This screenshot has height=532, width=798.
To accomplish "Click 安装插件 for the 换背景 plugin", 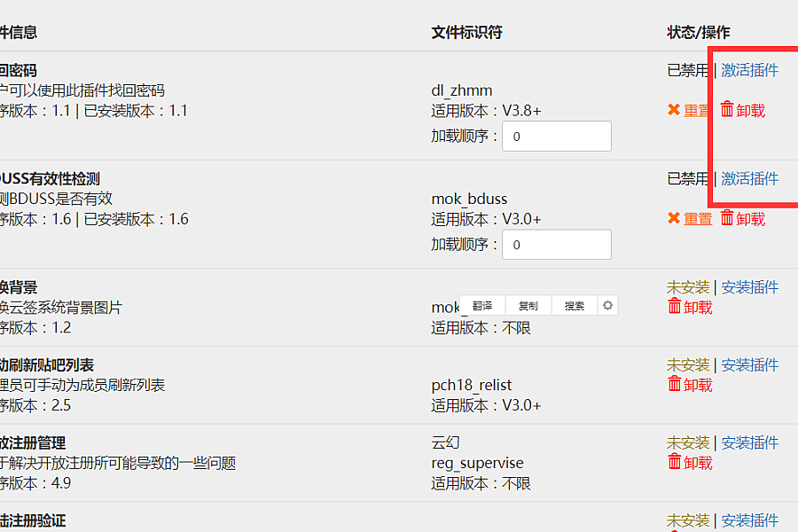I will click(x=749, y=286).
